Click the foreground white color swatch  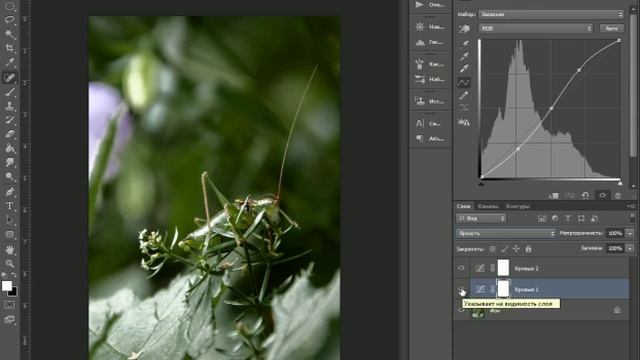coord(6,285)
